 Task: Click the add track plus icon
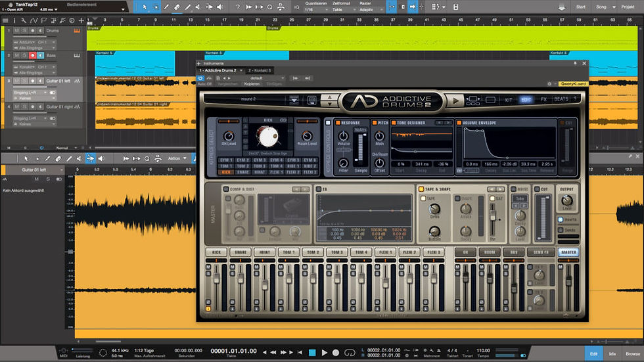(81, 20)
